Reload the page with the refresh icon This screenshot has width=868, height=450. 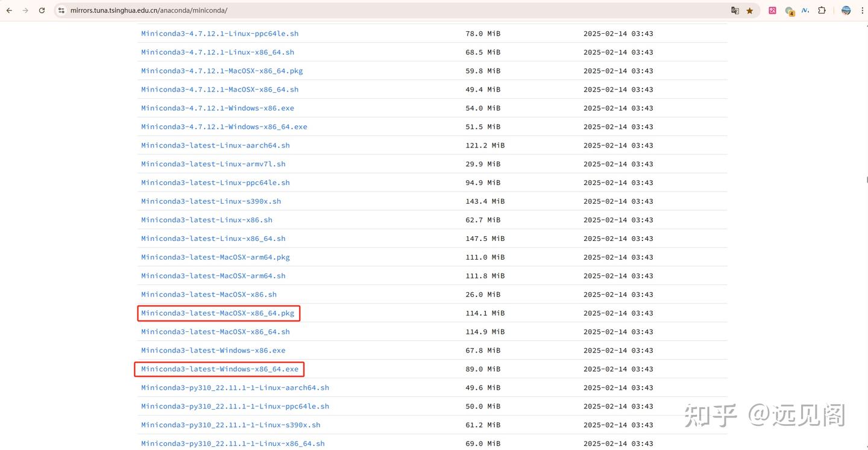click(42, 10)
